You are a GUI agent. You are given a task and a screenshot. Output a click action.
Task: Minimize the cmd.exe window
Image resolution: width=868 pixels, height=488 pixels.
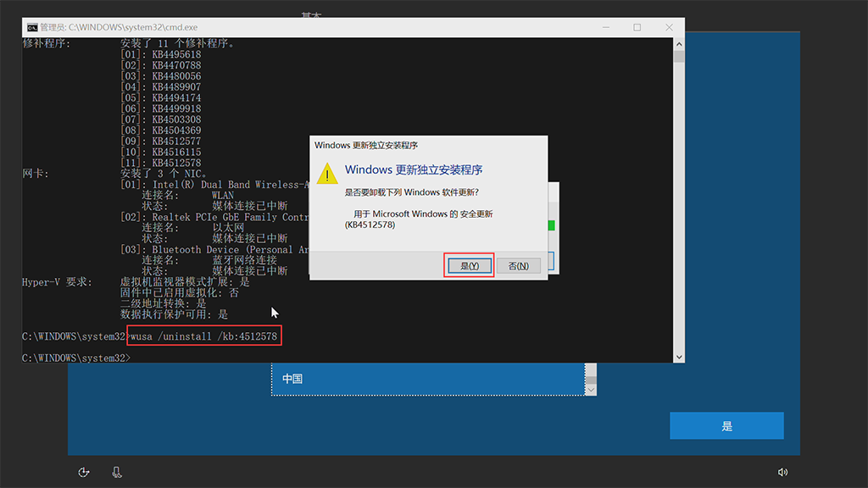[606, 27]
